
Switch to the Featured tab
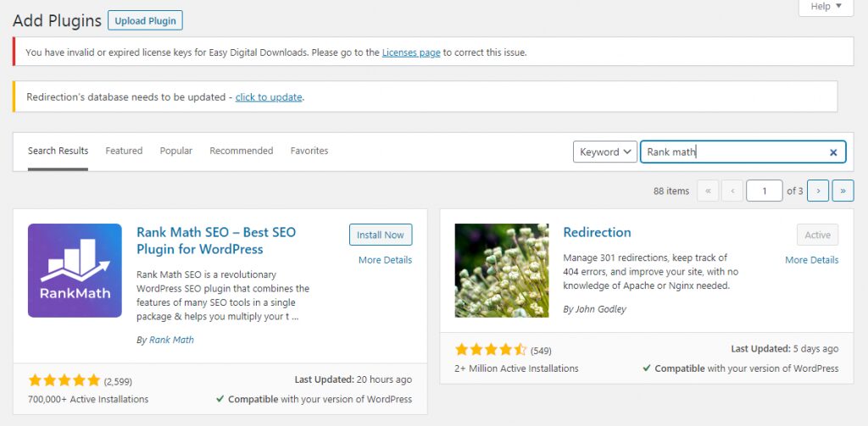coord(124,151)
